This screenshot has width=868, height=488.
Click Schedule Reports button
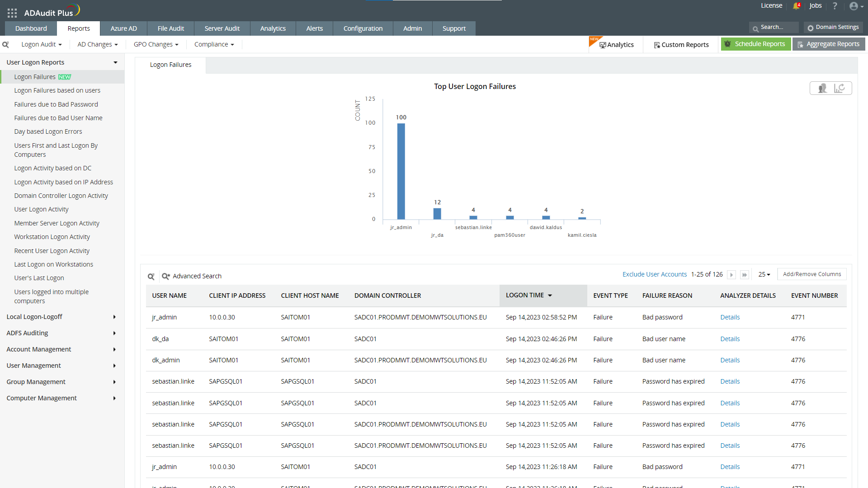pos(755,44)
